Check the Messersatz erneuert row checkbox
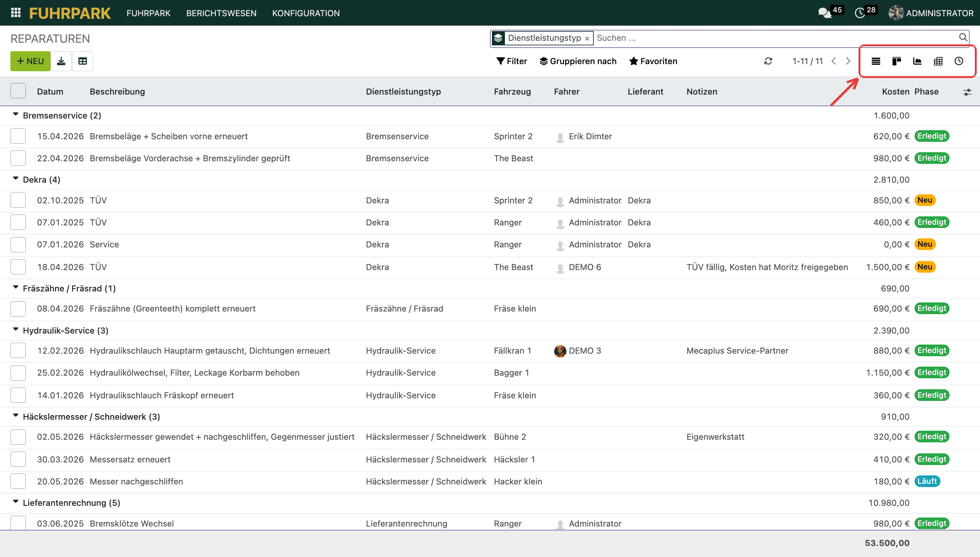Viewport: 980px width, 557px height. (18, 460)
